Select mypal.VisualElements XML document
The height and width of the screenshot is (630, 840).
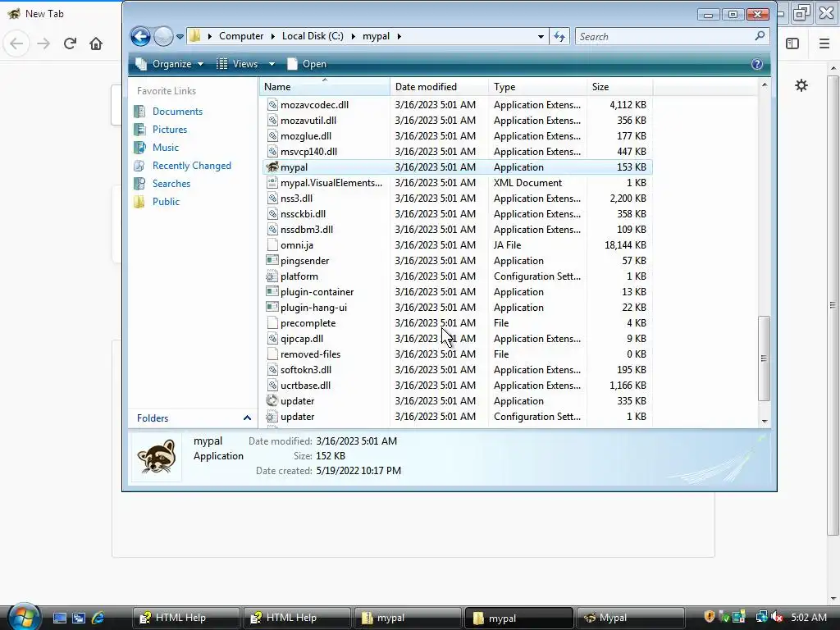(331, 183)
